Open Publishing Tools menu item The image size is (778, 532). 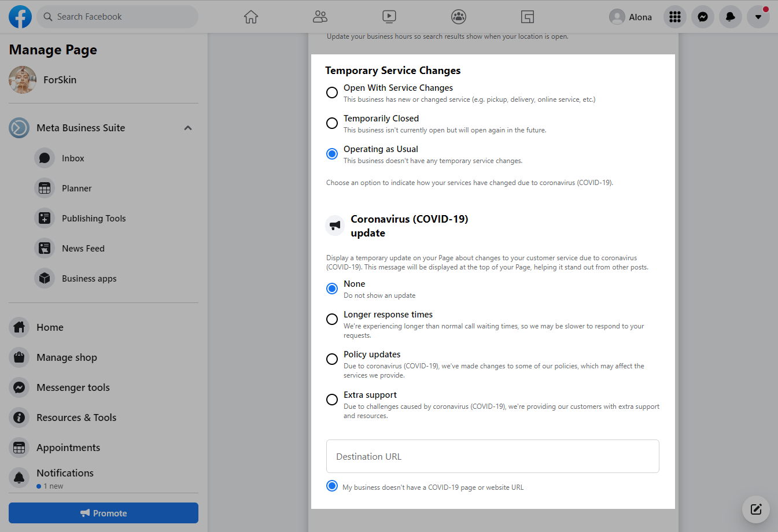(x=94, y=219)
